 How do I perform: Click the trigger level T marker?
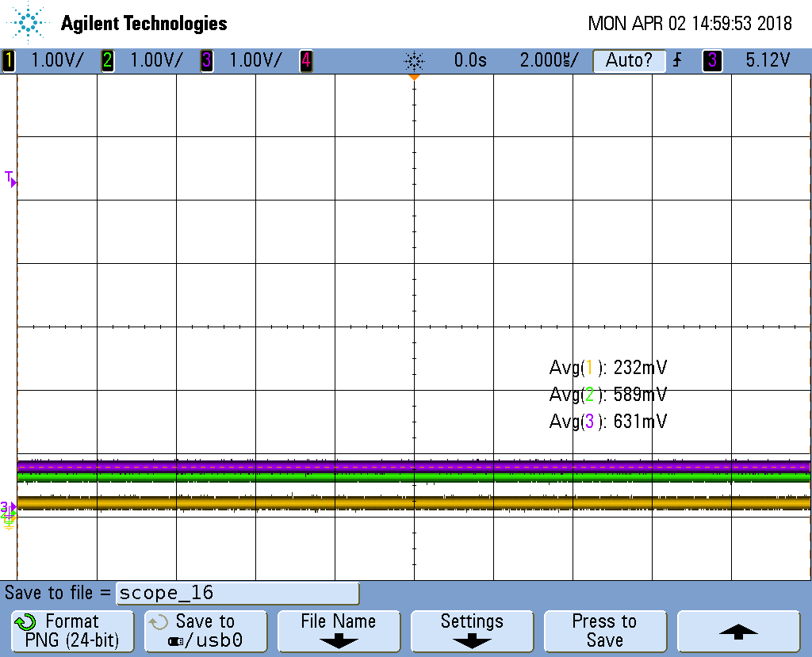tap(10, 178)
